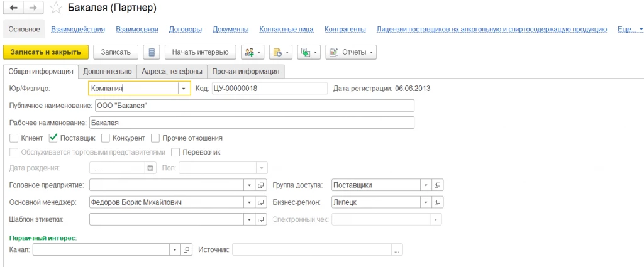The width and height of the screenshot is (644, 267).
Task: Open the list icon button next to Записать
Action: click(x=152, y=52)
